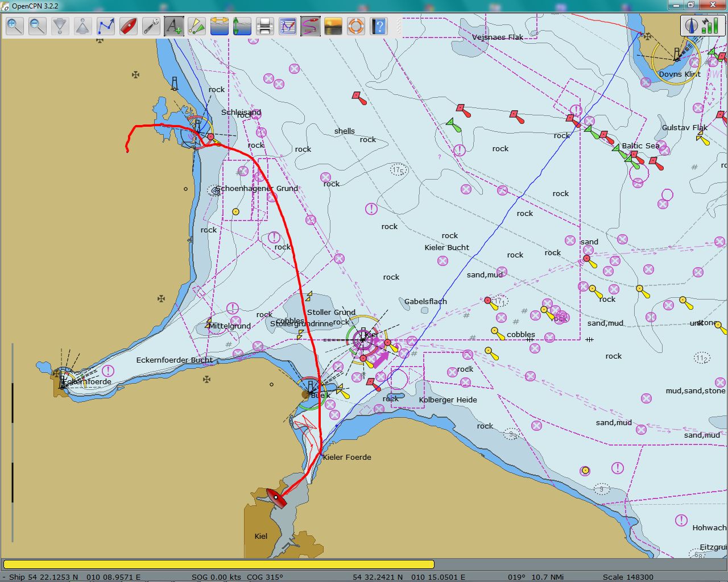This screenshot has height=582, width=728.
Task: Toggle the tides overlay
Action: (242, 26)
